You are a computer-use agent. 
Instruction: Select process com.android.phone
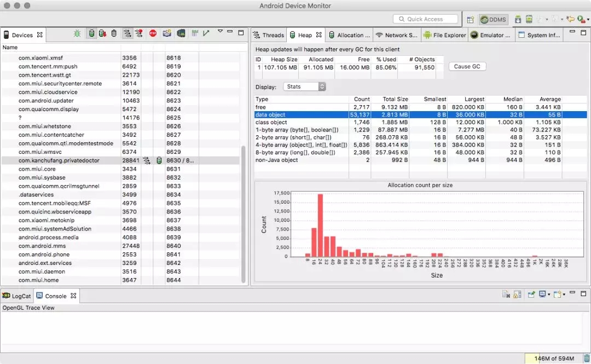[120, 255]
